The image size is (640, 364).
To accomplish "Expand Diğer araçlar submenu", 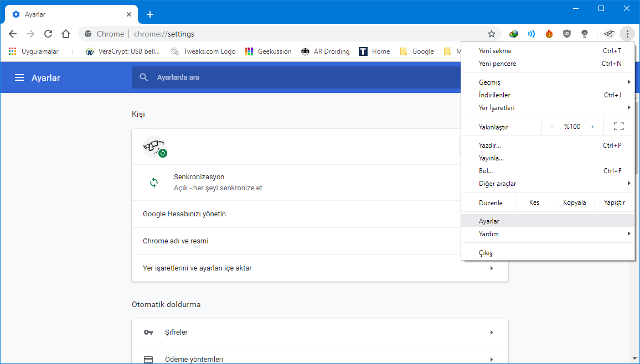I will click(548, 184).
